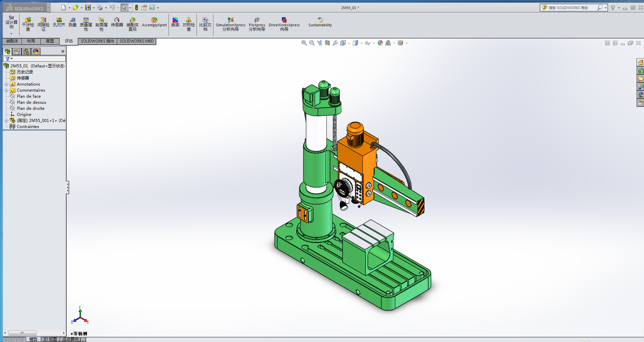Screen dimensions: 644x342
Task: Select Plan de face in feature tree
Action: tap(29, 96)
